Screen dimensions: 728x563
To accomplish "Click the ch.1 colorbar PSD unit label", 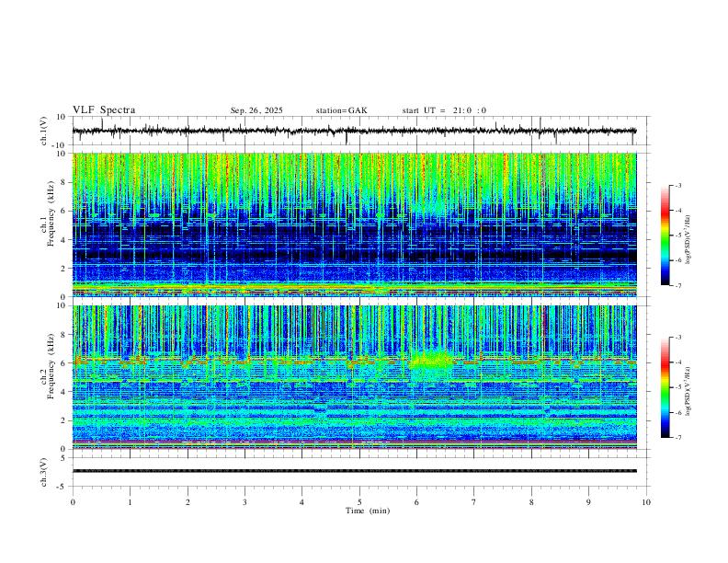I will point(688,240).
